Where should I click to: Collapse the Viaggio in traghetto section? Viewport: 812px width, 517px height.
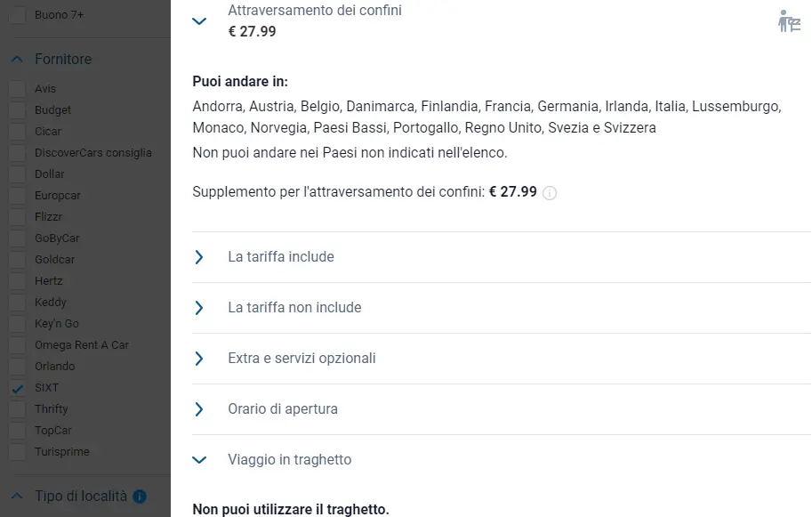pyautogui.click(x=200, y=460)
